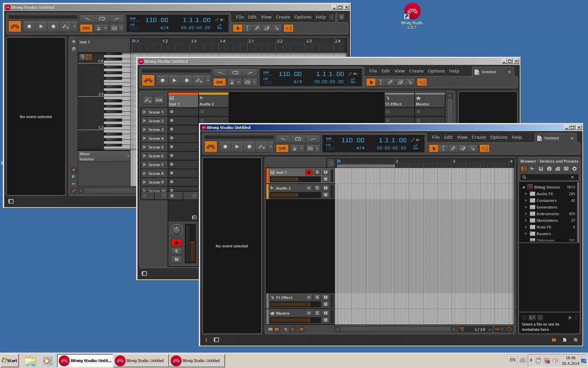Open the browser configuration gear icon

coord(574,169)
